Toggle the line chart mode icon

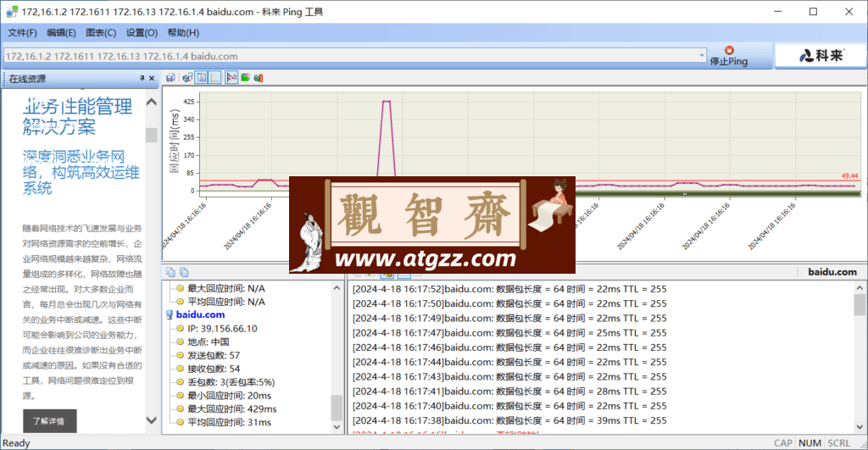point(231,77)
